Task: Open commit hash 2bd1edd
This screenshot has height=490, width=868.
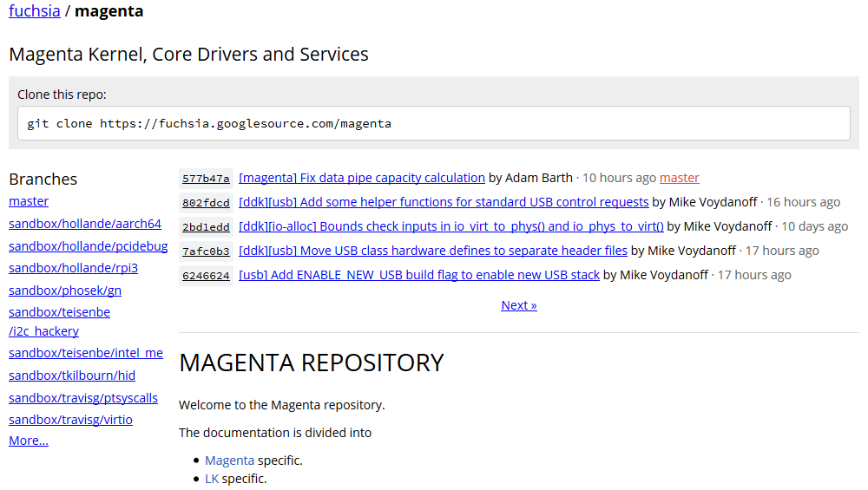Action: point(206,227)
